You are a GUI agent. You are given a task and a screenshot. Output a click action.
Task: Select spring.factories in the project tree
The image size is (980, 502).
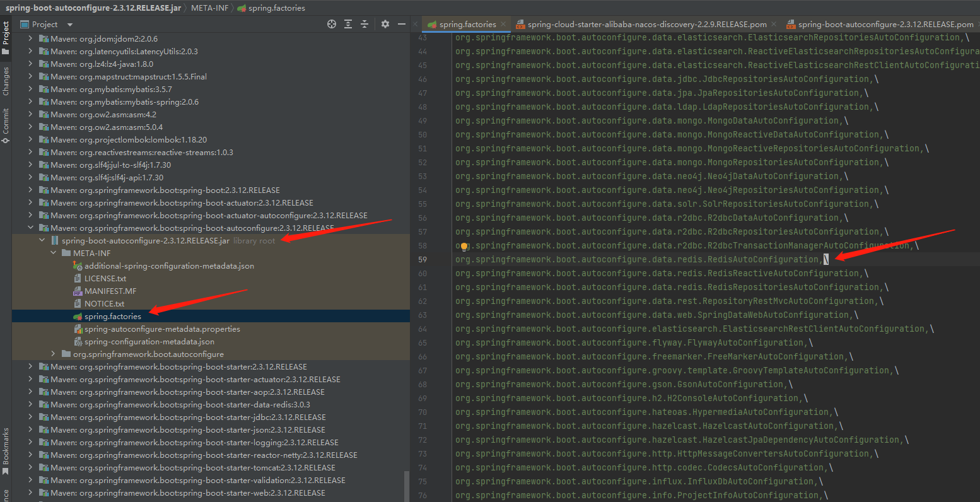(113, 316)
